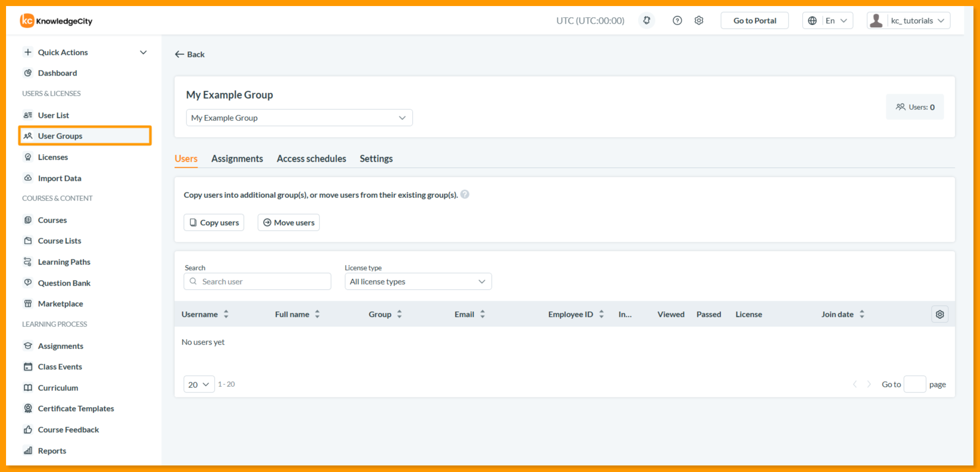Click the Back link

(x=189, y=54)
